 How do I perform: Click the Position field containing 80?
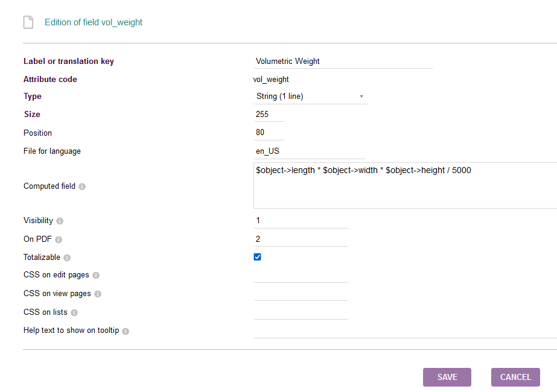269,133
